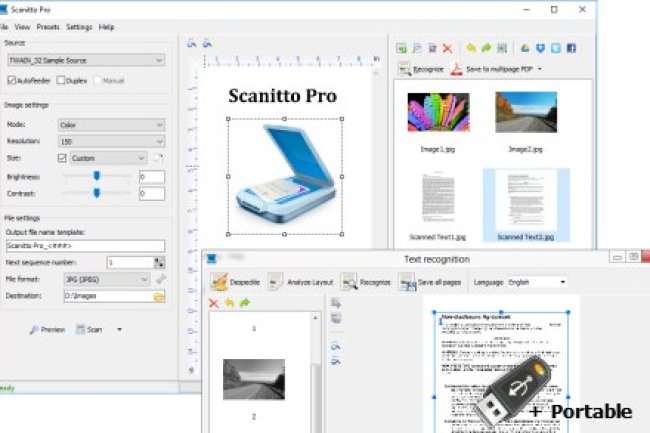650x433 pixels.
Task: Uncheck the Size checkbox
Action: [x=62, y=158]
